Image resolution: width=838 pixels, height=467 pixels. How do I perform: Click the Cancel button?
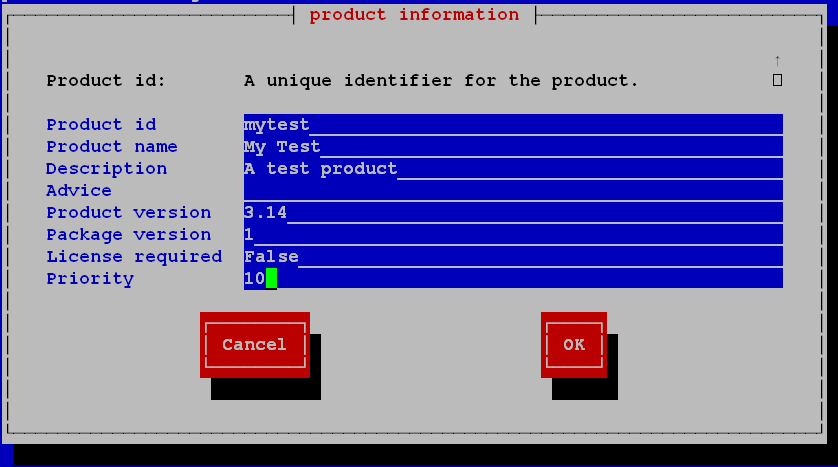255,345
